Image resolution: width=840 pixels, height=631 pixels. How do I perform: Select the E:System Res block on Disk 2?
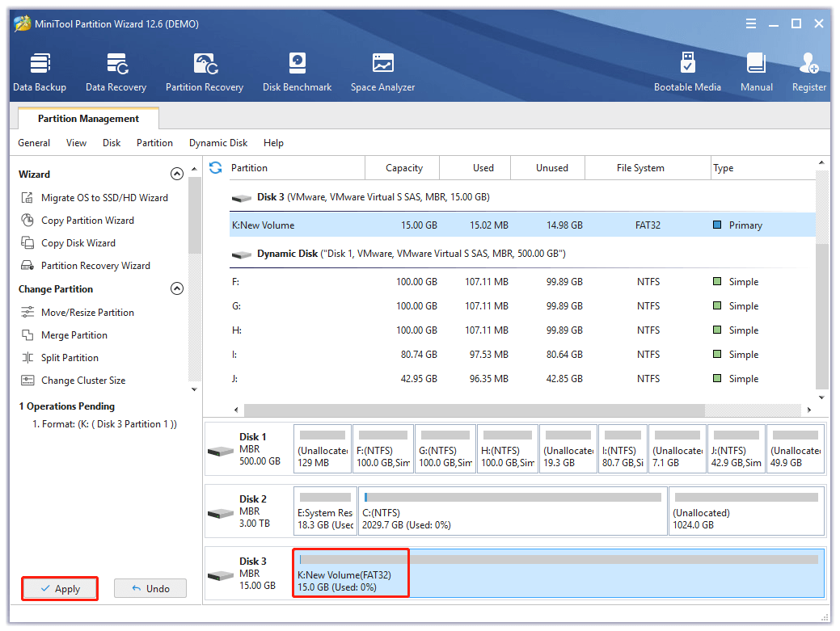click(325, 511)
